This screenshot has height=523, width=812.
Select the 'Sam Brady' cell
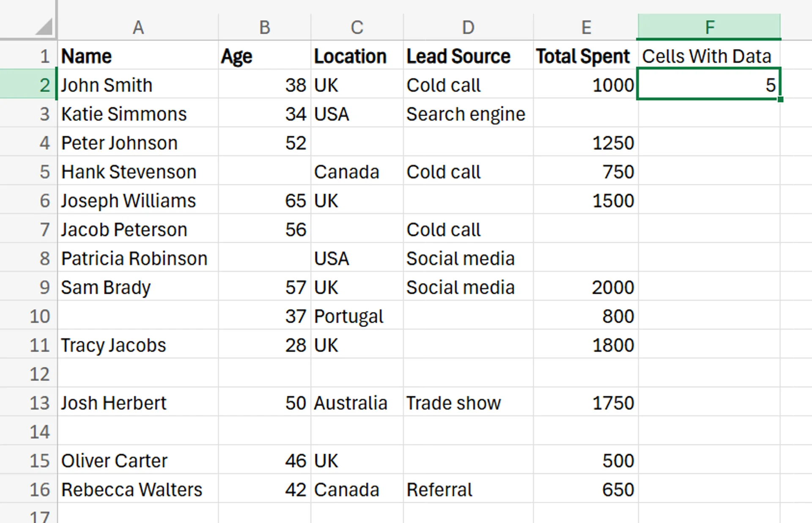pyautogui.click(x=138, y=287)
